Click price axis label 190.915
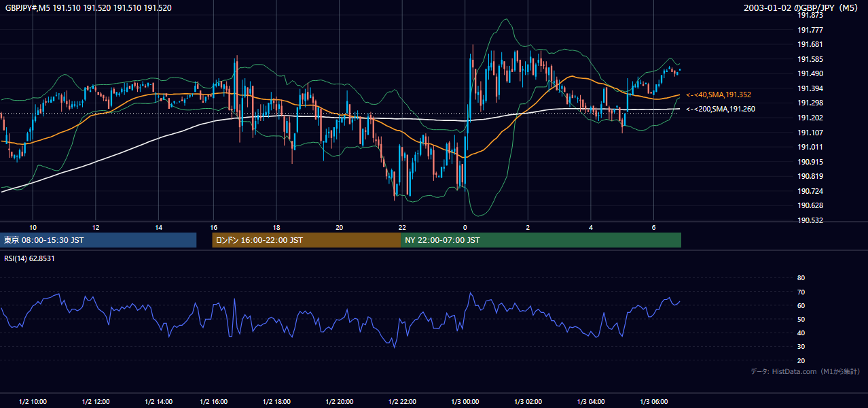The width and height of the screenshot is (868, 408). click(x=810, y=162)
